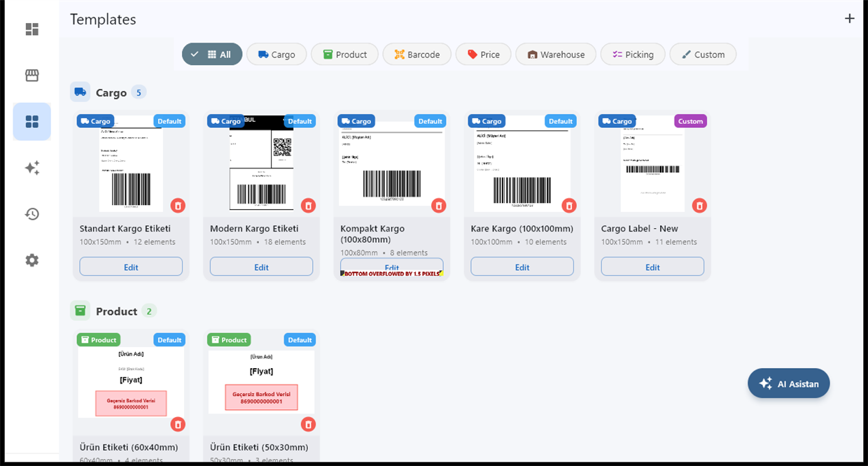The width and height of the screenshot is (868, 466).
Task: Delete the Modern Kargo Etiketi template
Action: [x=308, y=206]
